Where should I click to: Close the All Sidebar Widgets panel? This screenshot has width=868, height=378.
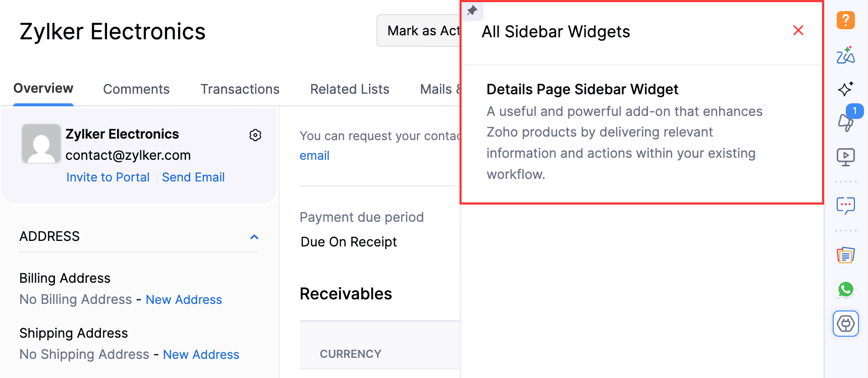coord(798,31)
